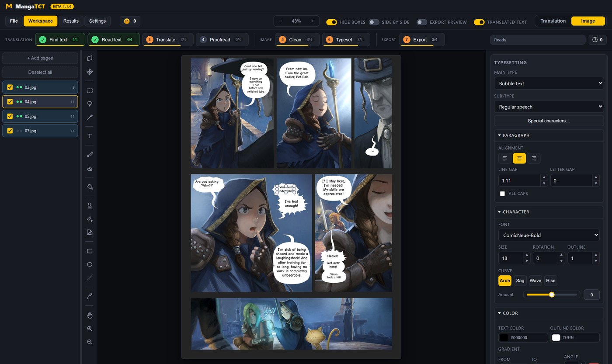
Task: Select the Lasso tool
Action: coord(90,104)
